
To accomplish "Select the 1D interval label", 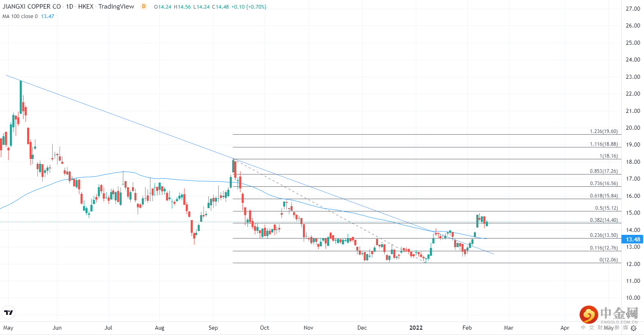I will coord(69,7).
